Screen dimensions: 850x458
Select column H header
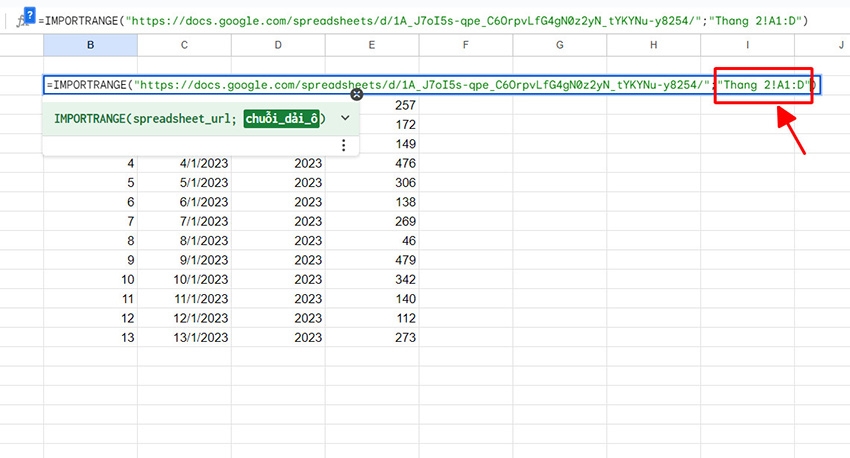point(653,45)
